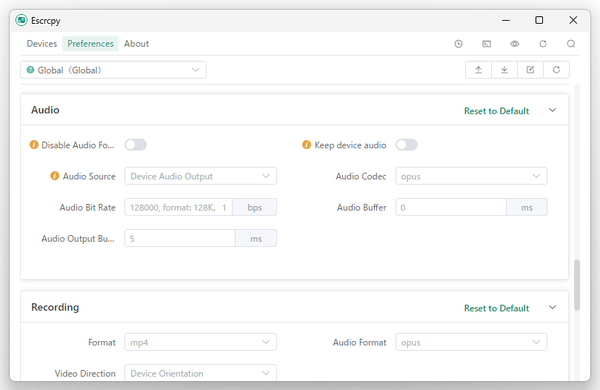
Task: Click the Audio Buffer input field
Action: click(x=451, y=207)
